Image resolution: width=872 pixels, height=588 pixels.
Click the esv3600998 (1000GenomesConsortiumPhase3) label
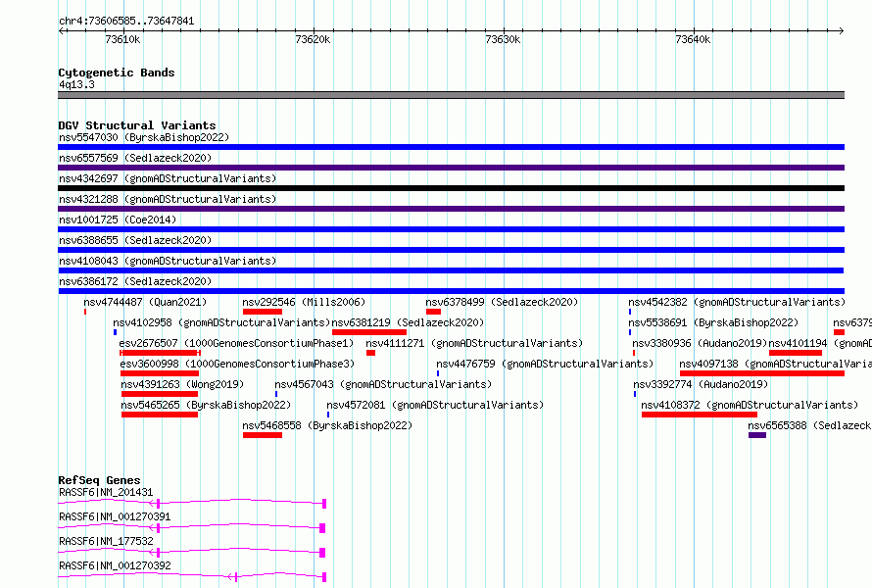[237, 364]
